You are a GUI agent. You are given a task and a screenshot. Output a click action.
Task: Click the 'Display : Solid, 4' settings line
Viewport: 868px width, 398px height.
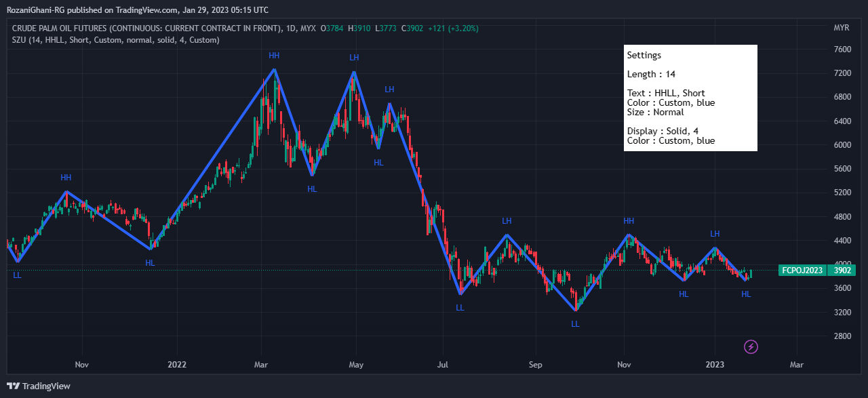(663, 131)
